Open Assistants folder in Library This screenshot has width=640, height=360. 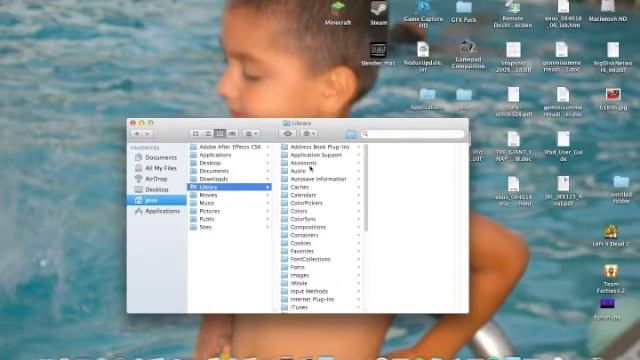[321, 163]
